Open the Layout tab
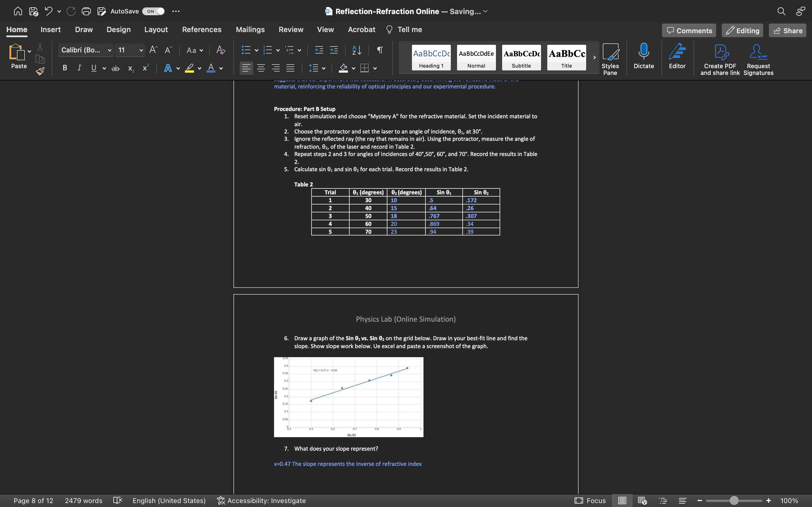This screenshot has width=812, height=507. [156, 30]
